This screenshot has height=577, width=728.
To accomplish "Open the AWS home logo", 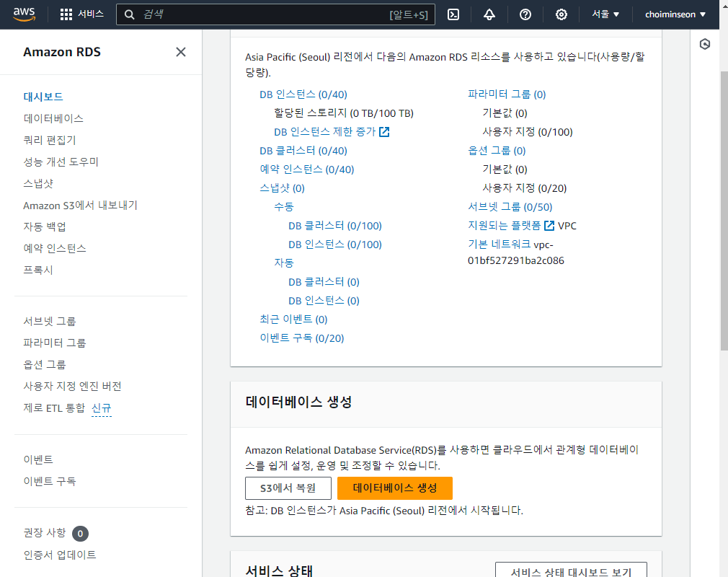I will point(24,14).
